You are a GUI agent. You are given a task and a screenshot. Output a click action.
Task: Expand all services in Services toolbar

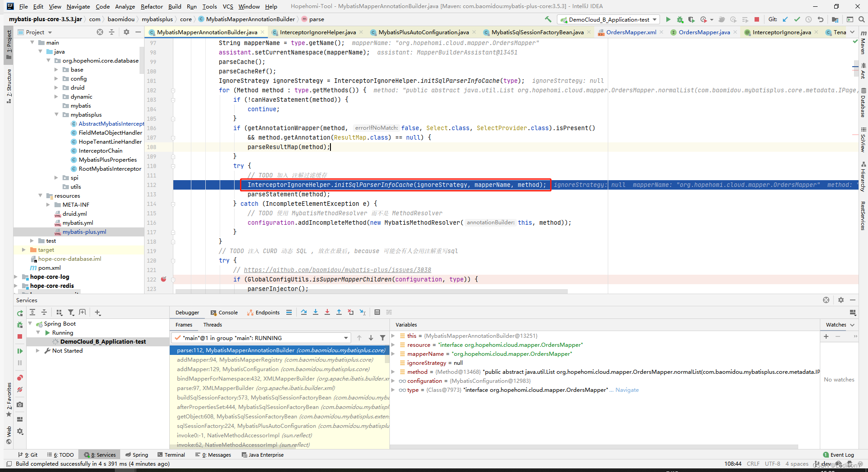click(x=32, y=312)
